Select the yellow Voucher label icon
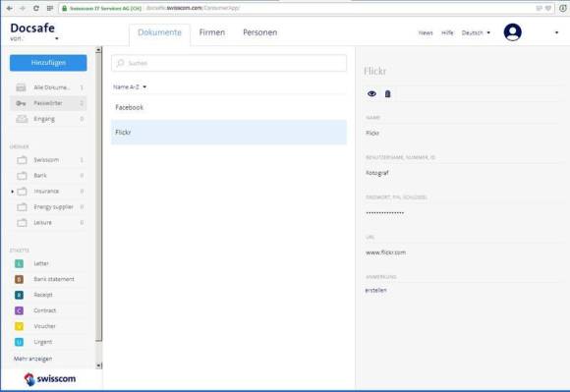This screenshot has width=570, height=392. [x=19, y=326]
